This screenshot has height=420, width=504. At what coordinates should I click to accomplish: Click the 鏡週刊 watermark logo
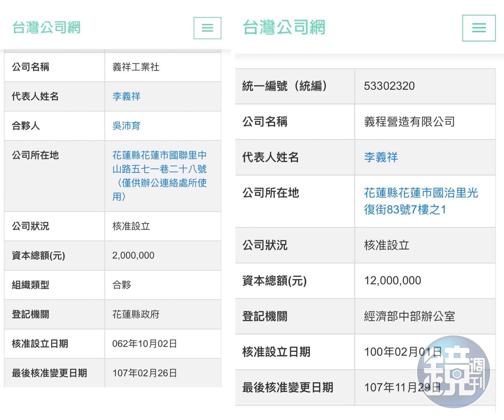tap(453, 372)
